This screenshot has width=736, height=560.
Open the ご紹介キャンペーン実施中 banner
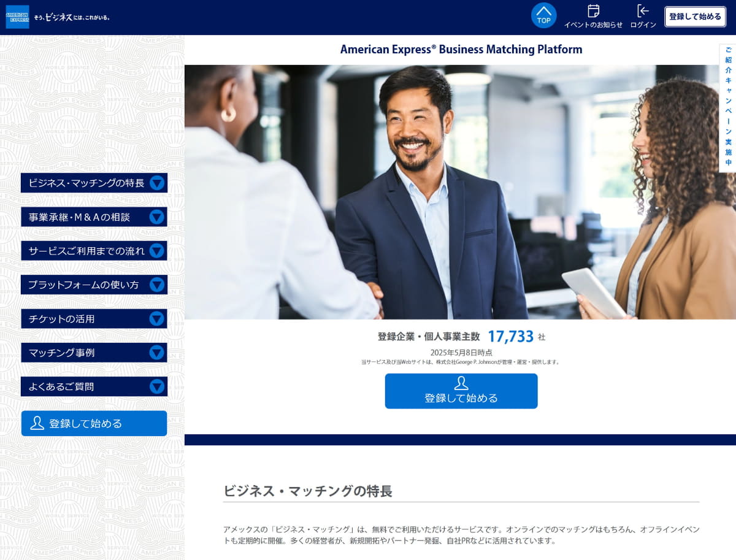point(727,104)
